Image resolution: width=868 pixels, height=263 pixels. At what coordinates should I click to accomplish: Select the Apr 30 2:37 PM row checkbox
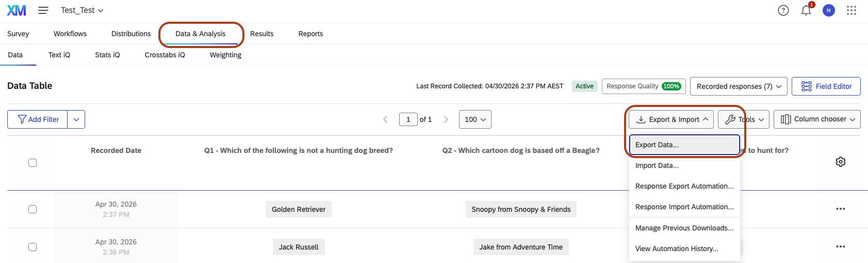pos(32,209)
